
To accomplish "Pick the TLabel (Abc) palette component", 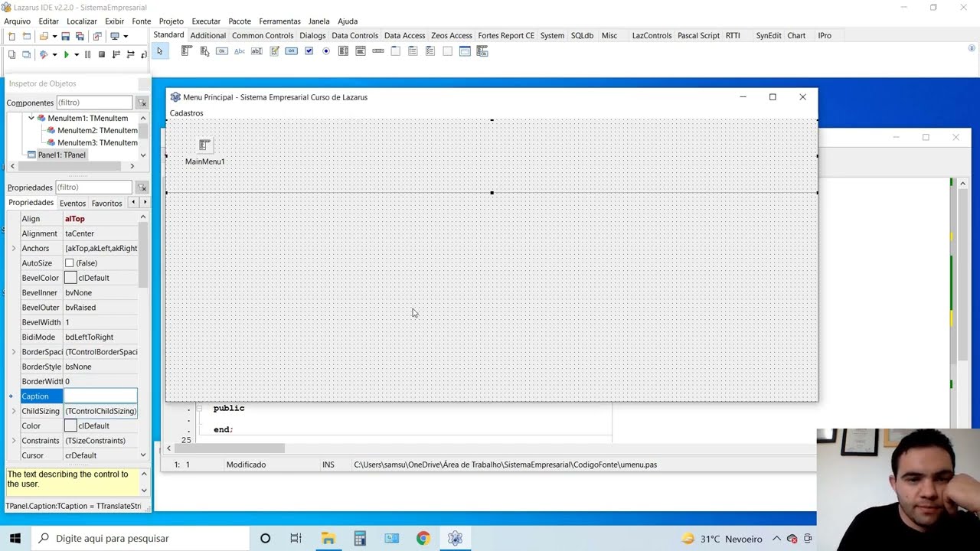I will (x=240, y=51).
